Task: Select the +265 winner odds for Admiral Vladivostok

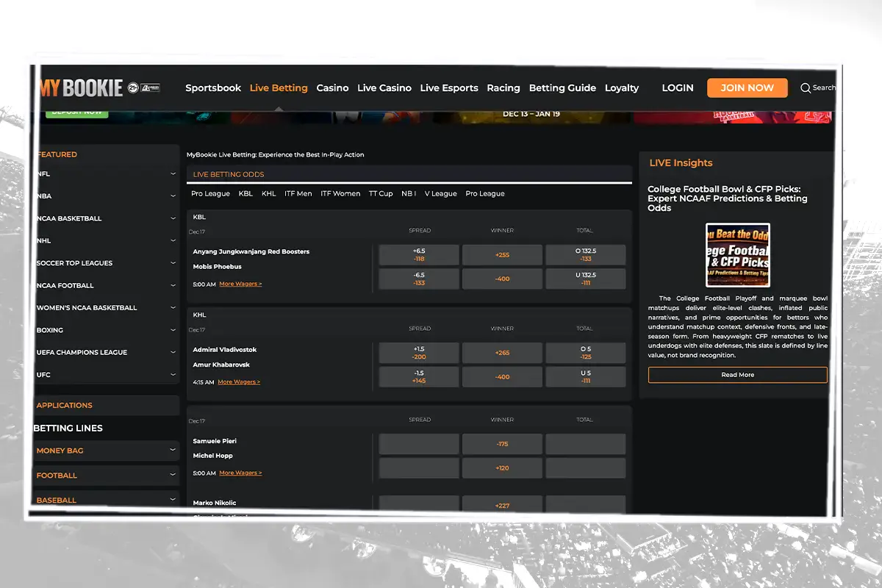Action: click(502, 353)
